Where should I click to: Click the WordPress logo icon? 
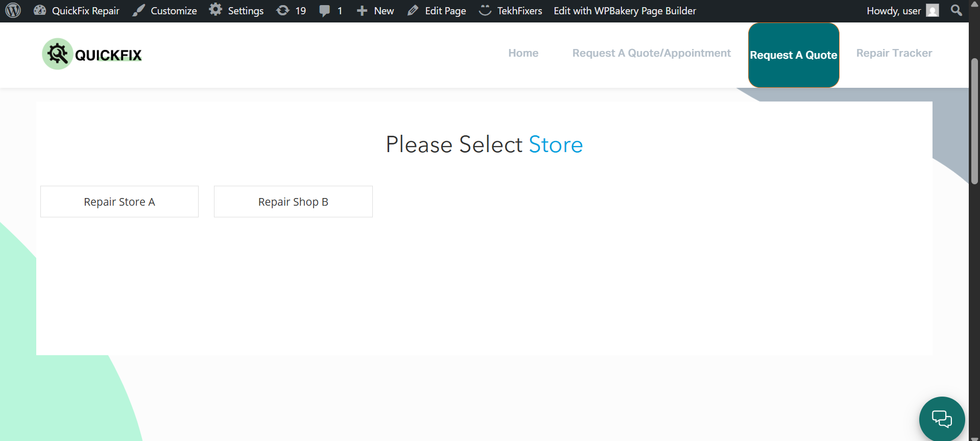[x=13, y=11]
